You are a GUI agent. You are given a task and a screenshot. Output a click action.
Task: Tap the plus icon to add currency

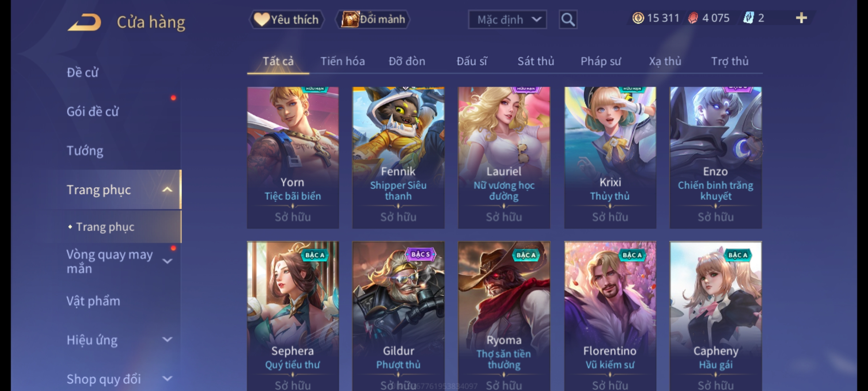coord(801,18)
